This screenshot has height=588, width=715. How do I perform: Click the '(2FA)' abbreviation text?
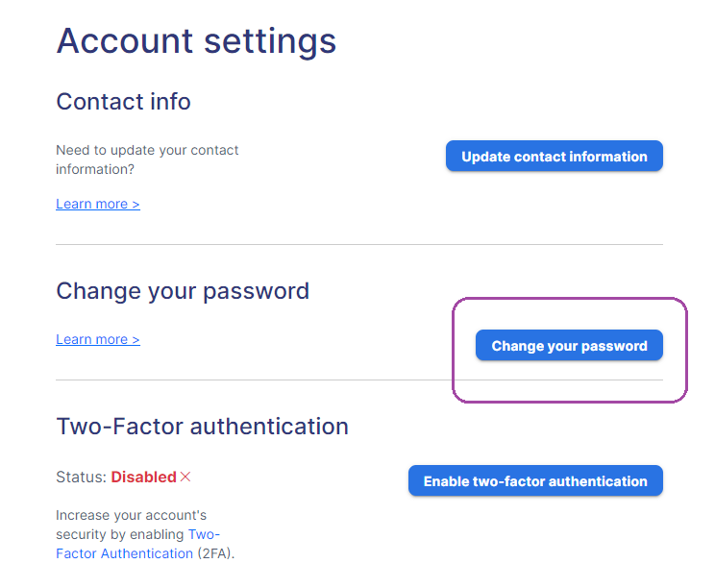(x=214, y=553)
